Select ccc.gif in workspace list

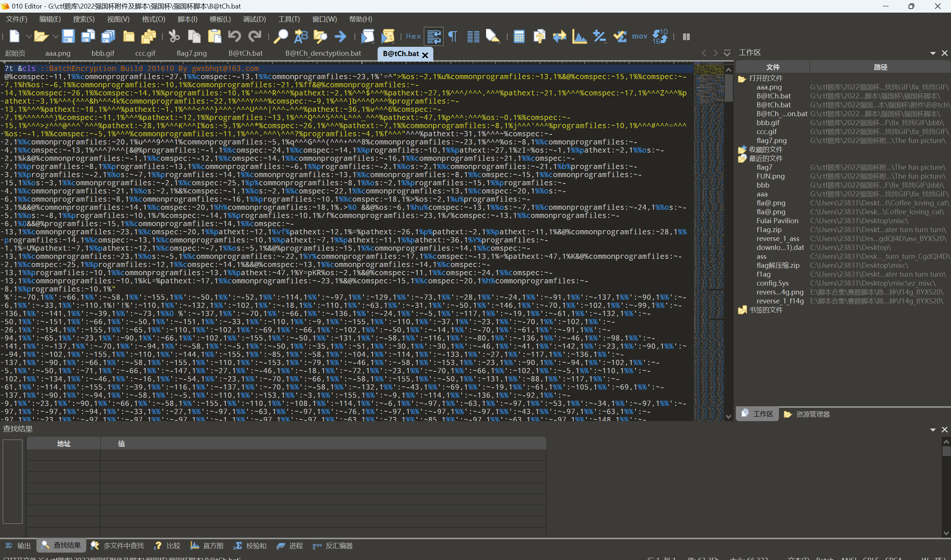[x=766, y=132]
